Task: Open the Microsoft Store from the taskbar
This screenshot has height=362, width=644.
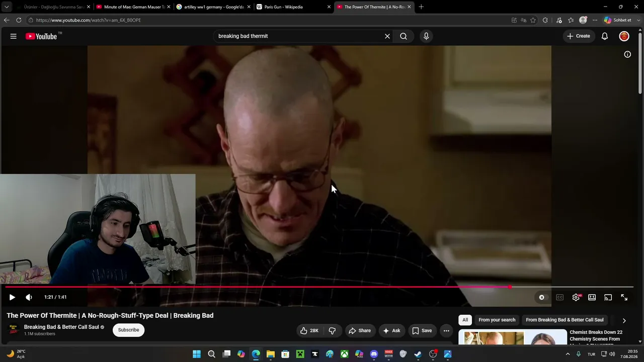Action: [x=285, y=354]
